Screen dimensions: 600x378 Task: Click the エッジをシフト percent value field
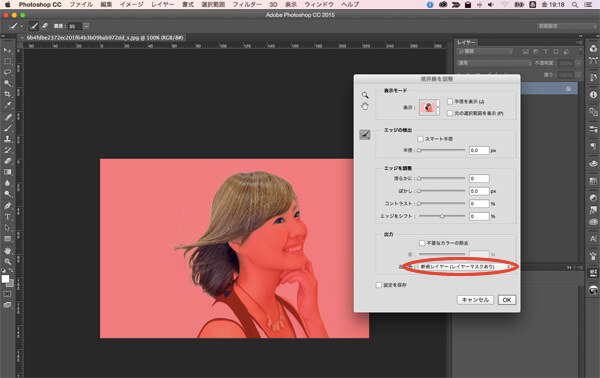click(x=479, y=216)
